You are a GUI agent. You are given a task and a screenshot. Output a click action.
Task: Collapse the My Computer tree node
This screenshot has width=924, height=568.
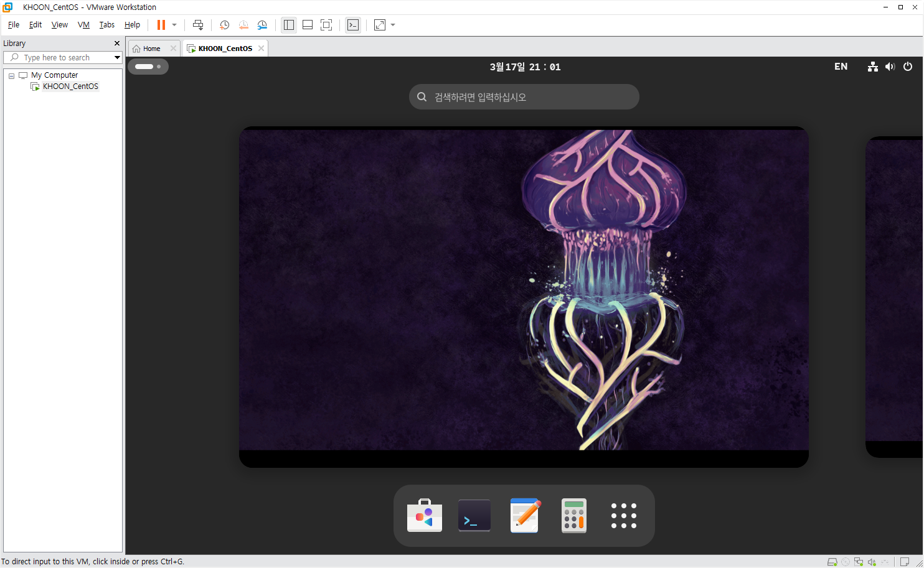coord(11,76)
